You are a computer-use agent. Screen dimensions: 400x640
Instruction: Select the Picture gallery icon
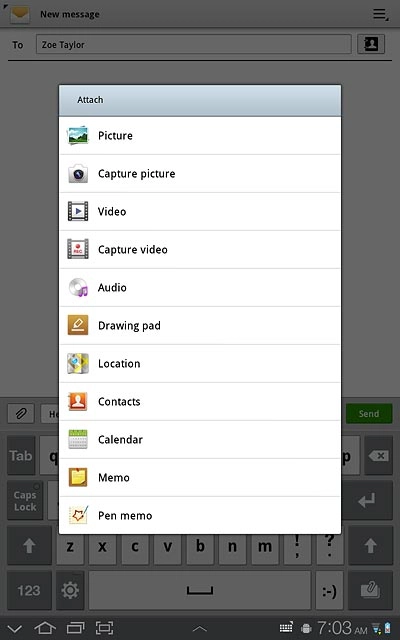(78, 136)
